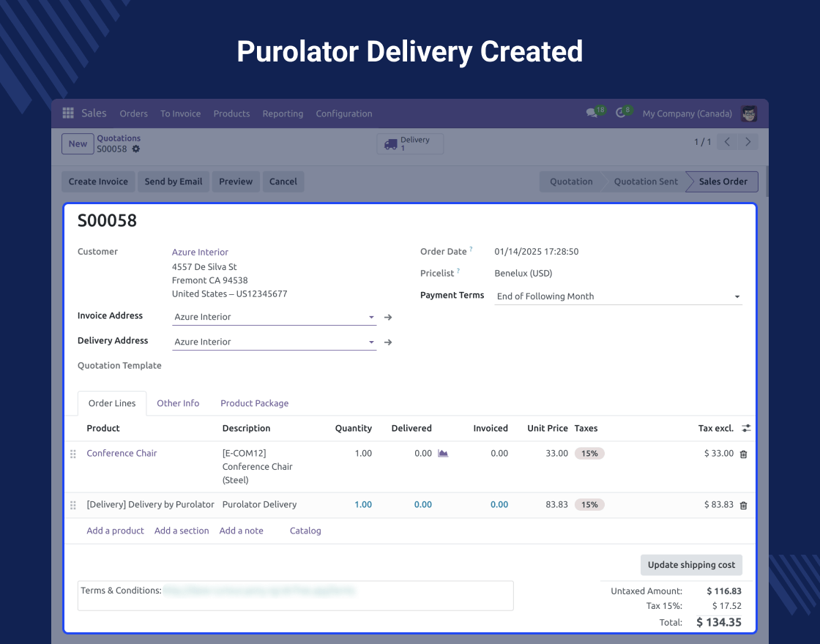Click the Sales app title
Screen dimensions: 820x644
point(94,113)
